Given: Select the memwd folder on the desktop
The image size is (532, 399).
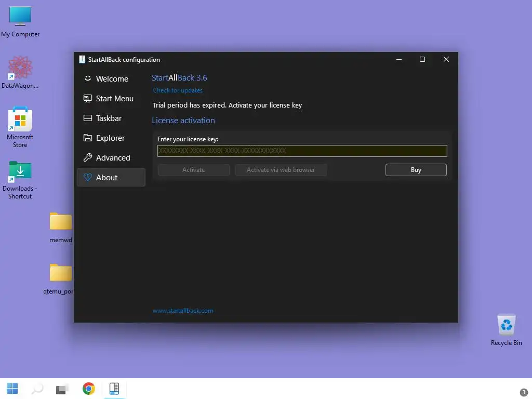Looking at the screenshot, I should pos(60,228).
